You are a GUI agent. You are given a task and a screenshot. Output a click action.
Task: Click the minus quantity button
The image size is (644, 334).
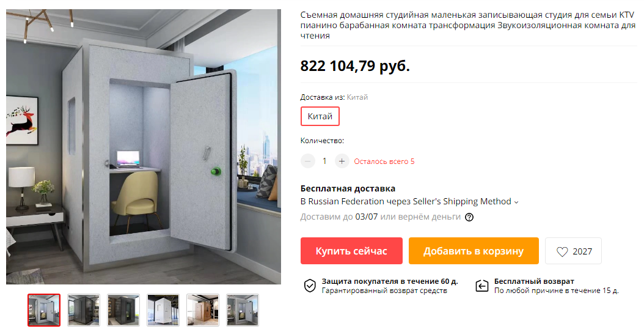[x=307, y=161]
